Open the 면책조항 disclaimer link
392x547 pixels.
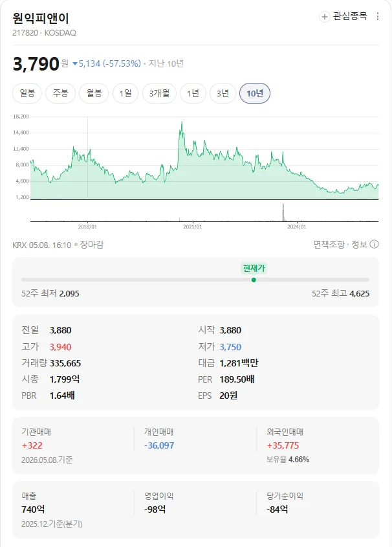[x=329, y=245]
